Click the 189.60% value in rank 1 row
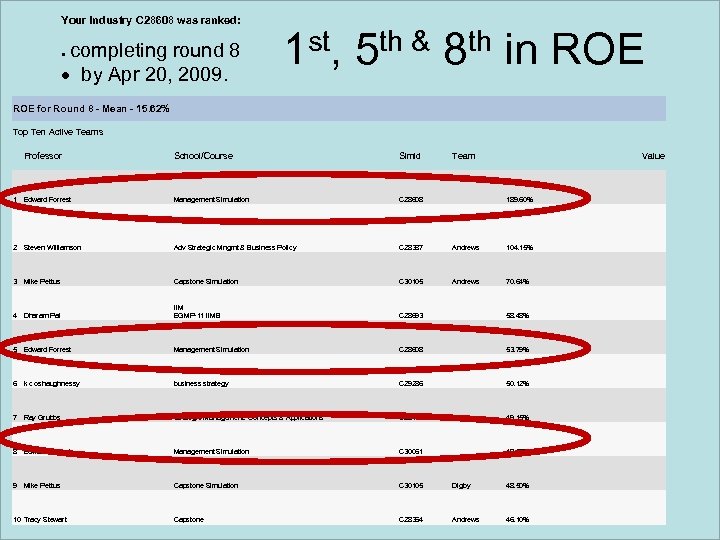 [x=519, y=200]
